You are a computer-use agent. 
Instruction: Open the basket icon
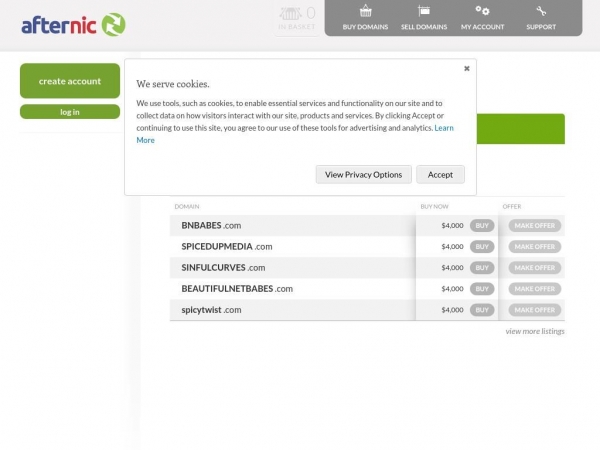290,14
